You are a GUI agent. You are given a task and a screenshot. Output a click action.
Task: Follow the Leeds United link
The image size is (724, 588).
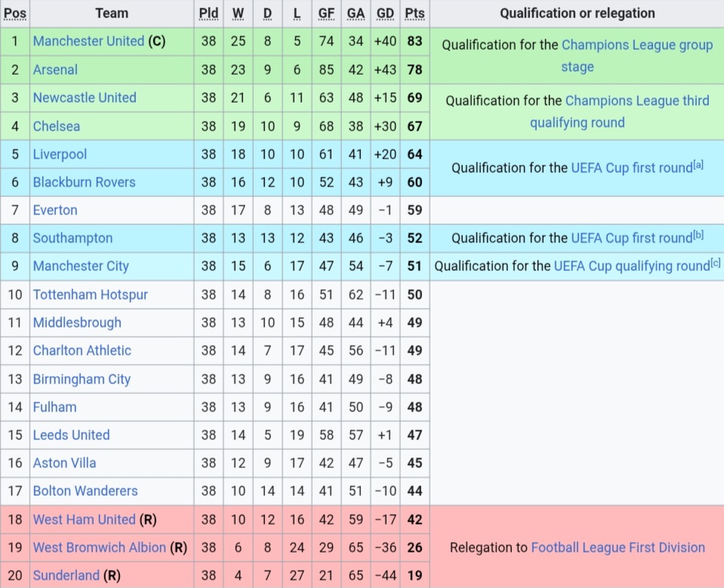[x=71, y=436]
